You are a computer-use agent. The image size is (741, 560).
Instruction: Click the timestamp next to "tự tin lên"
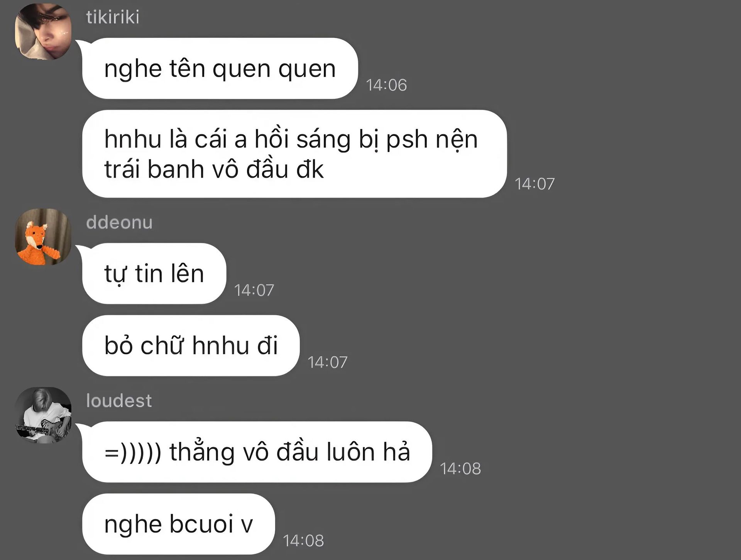(x=254, y=290)
